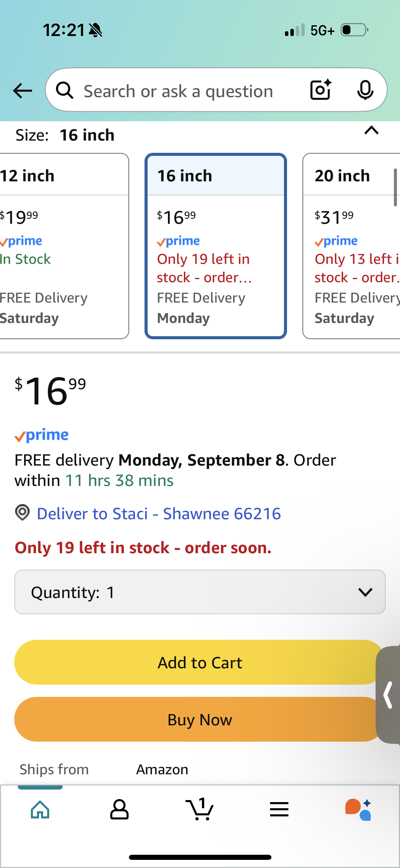The width and height of the screenshot is (400, 868).
Task: Select the 20 inch size option
Action: coord(351,246)
